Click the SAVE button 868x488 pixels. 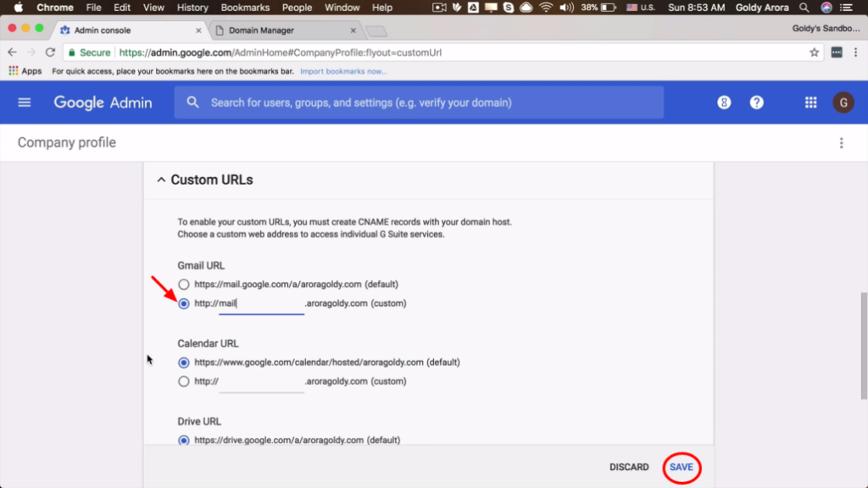coord(681,467)
